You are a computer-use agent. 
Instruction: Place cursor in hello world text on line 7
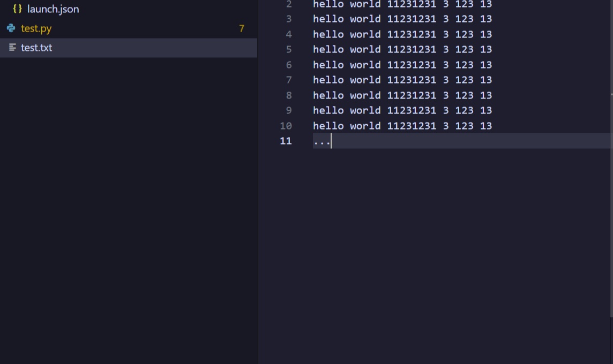pos(402,80)
